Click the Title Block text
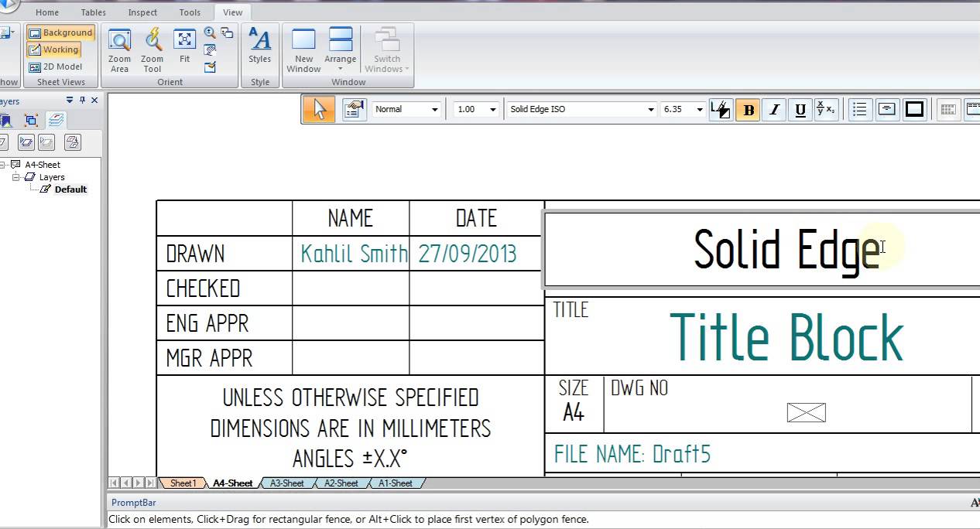980x529 pixels. tap(786, 338)
